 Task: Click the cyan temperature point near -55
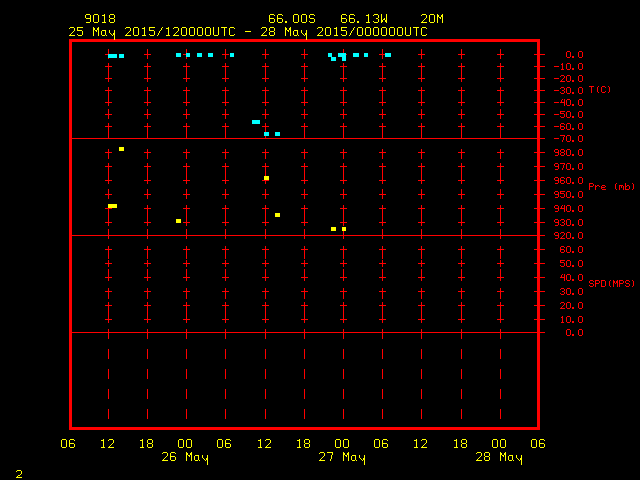click(256, 122)
